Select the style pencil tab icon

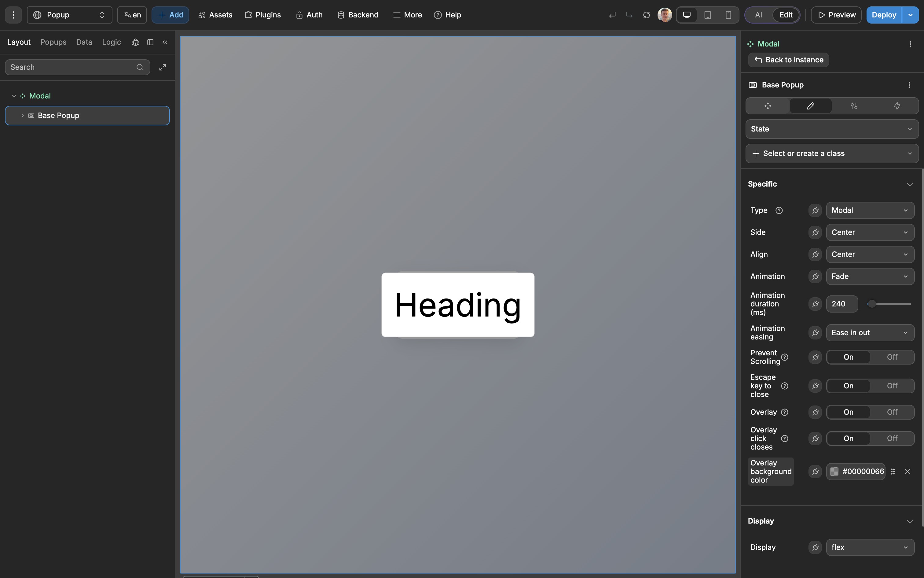tap(811, 106)
